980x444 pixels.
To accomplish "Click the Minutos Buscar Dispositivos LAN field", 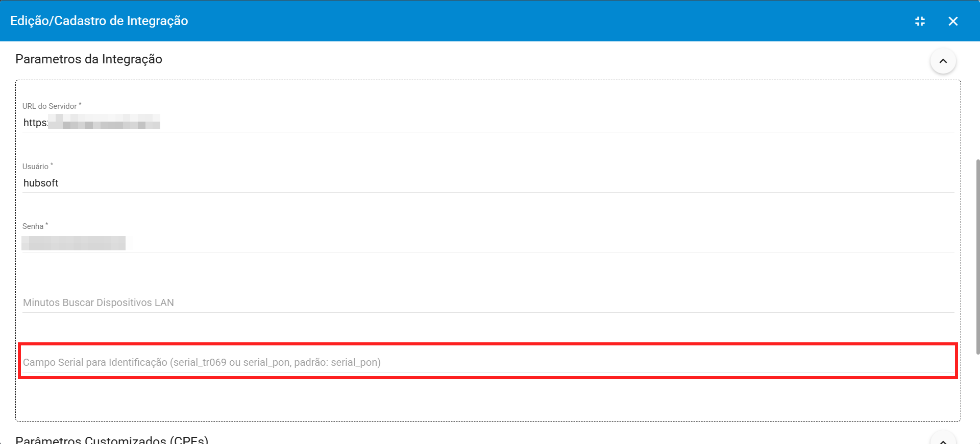I will (x=488, y=302).
